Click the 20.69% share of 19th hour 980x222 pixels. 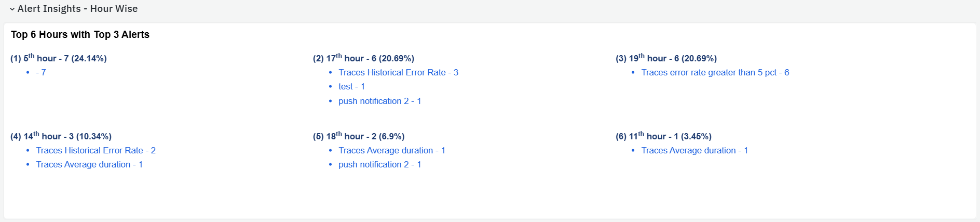click(699, 59)
